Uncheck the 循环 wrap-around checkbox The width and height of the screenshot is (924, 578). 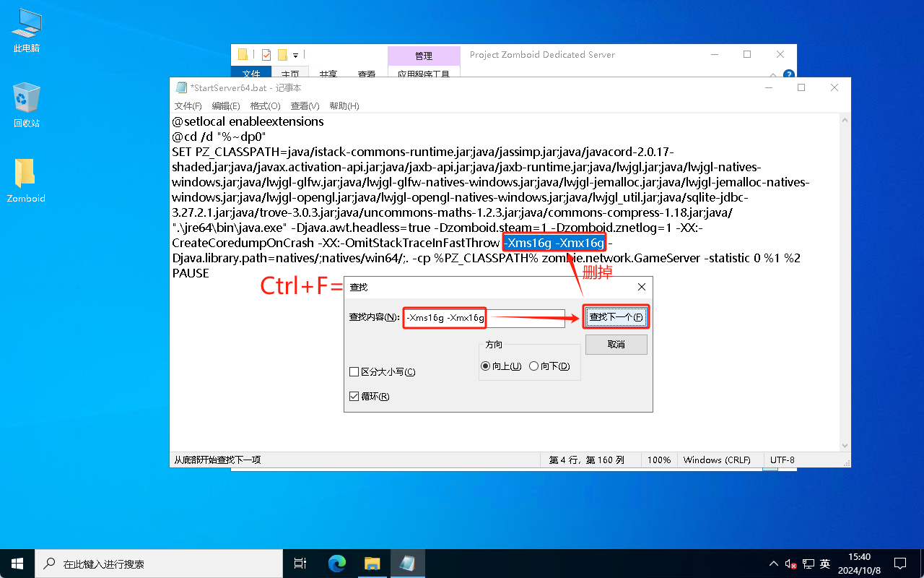pyautogui.click(x=369, y=397)
